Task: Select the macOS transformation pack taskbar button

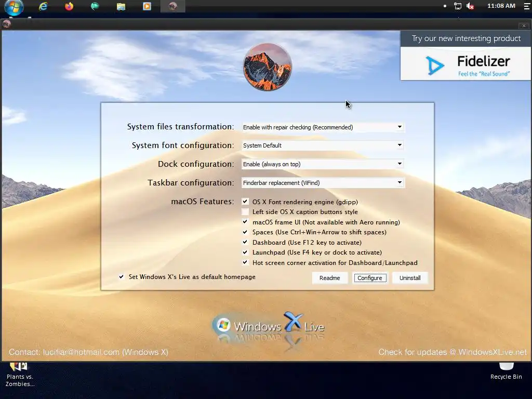Action: pyautogui.click(x=172, y=6)
